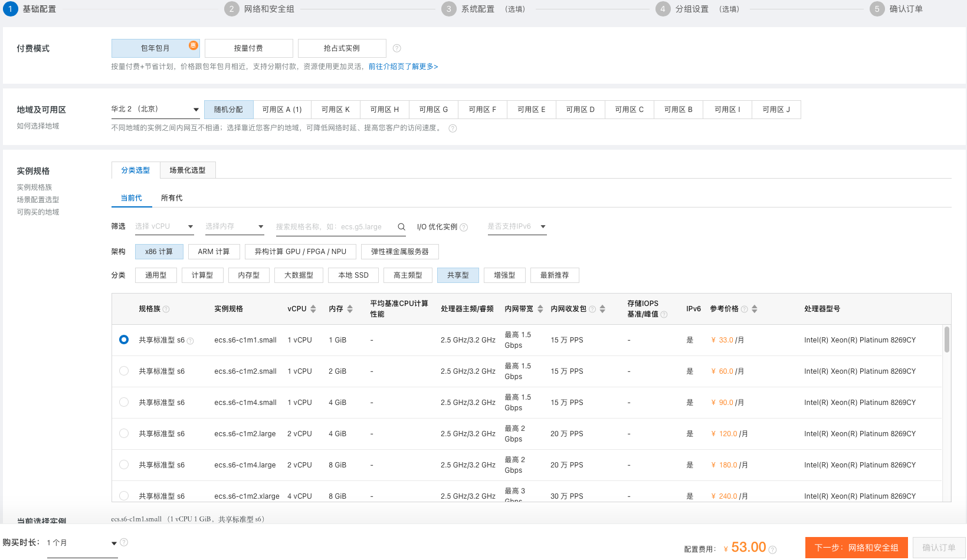Click help icon beside 内网收发包 header
The image size is (967, 560).
coord(592,309)
